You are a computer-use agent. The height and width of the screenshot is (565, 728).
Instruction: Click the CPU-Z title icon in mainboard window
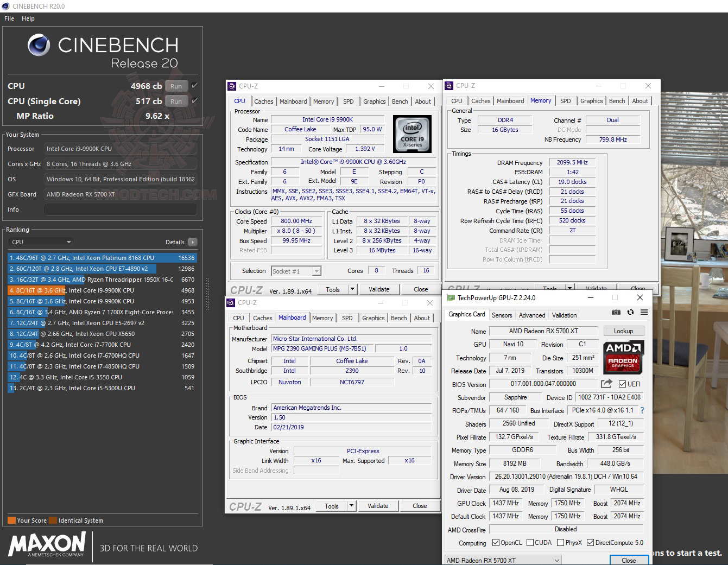coord(231,302)
